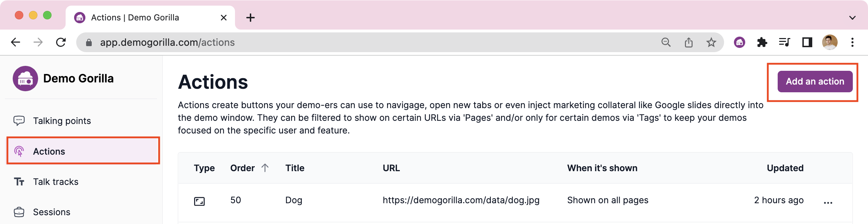
Task: Open the three-dot menu for Dog row
Action: (x=828, y=203)
